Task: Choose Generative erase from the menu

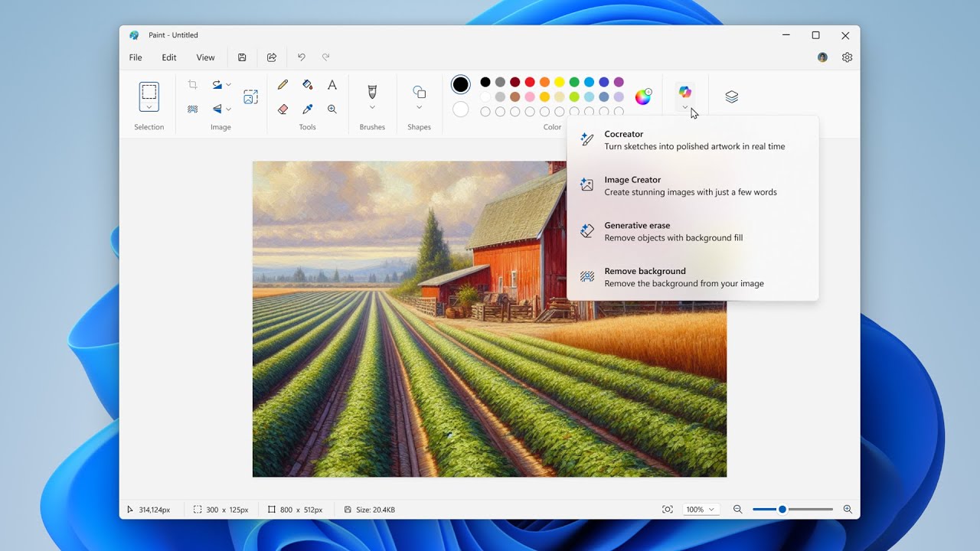Action: coord(693,231)
